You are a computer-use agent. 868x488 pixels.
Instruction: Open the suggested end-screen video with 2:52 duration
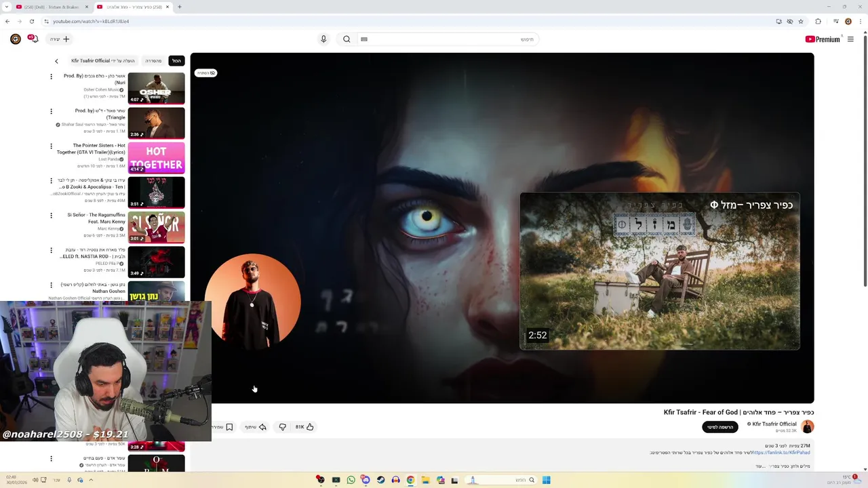click(660, 271)
